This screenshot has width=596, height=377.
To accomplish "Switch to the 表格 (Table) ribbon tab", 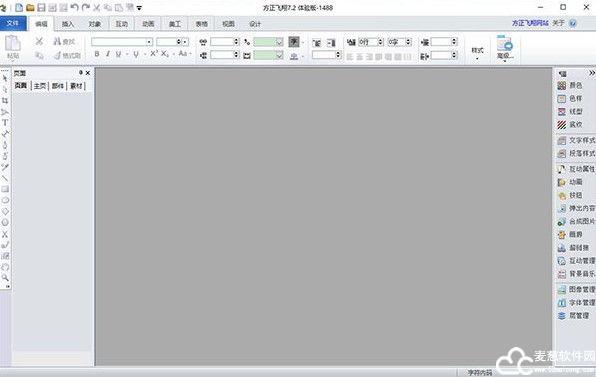I will [x=201, y=24].
